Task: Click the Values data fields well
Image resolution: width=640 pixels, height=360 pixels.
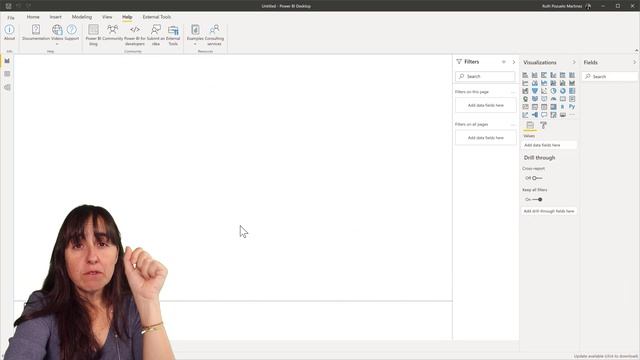Action: (549, 145)
